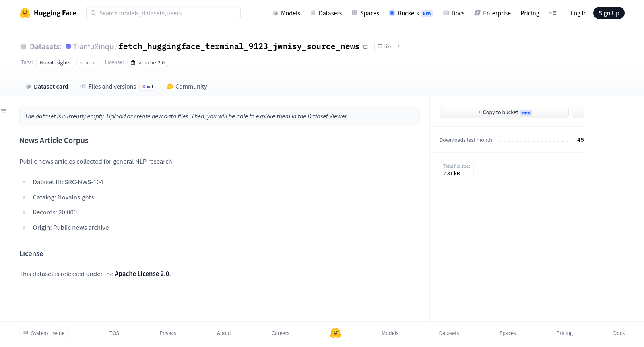
Task: Click the Total file size 2.81 kB box
Action: [456, 170]
